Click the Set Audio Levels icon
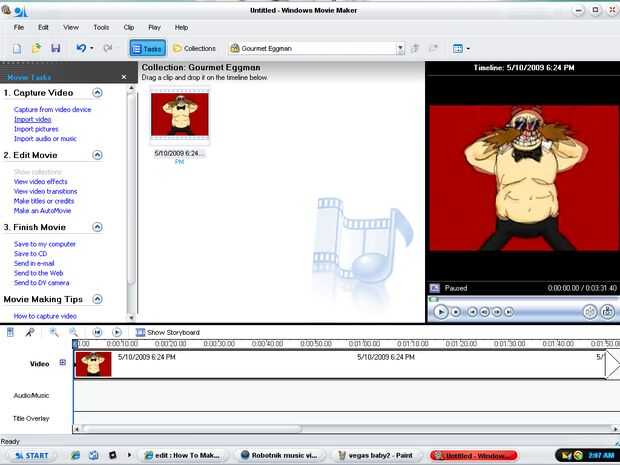The image size is (620, 465). pyautogui.click(x=11, y=332)
